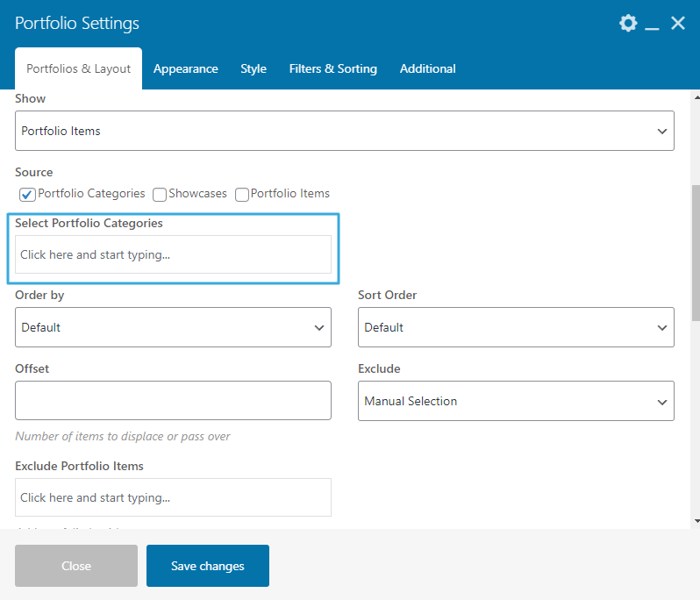Select the Additional tab
Image resolution: width=700 pixels, height=600 pixels.
(x=427, y=68)
